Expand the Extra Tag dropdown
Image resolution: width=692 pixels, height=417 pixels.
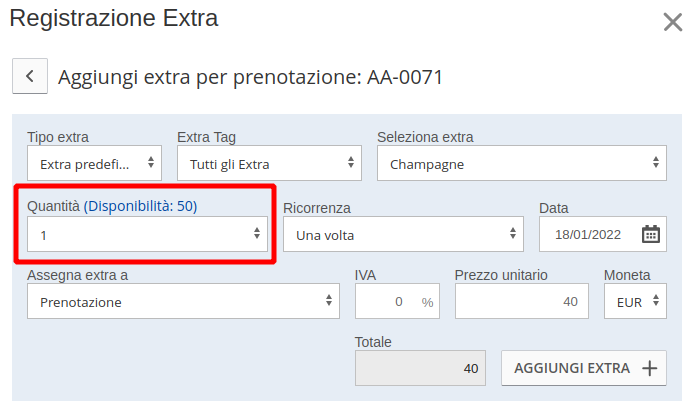coord(269,163)
